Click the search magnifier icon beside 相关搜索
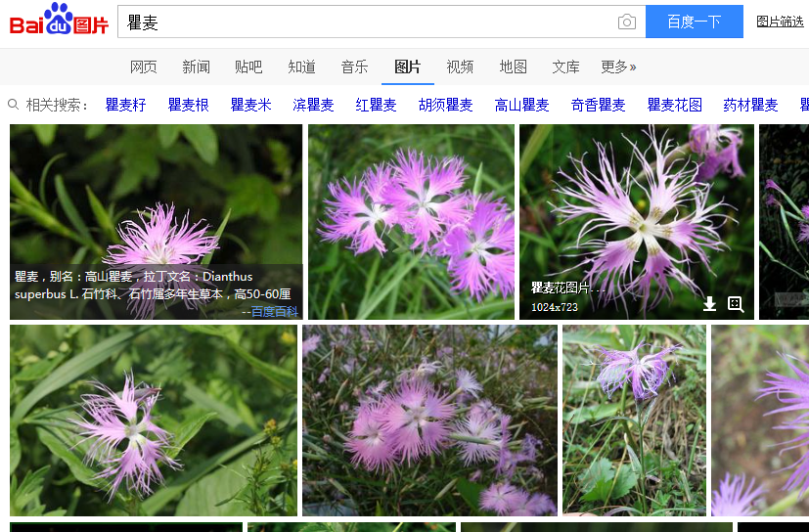The width and height of the screenshot is (809, 532). click(x=14, y=105)
